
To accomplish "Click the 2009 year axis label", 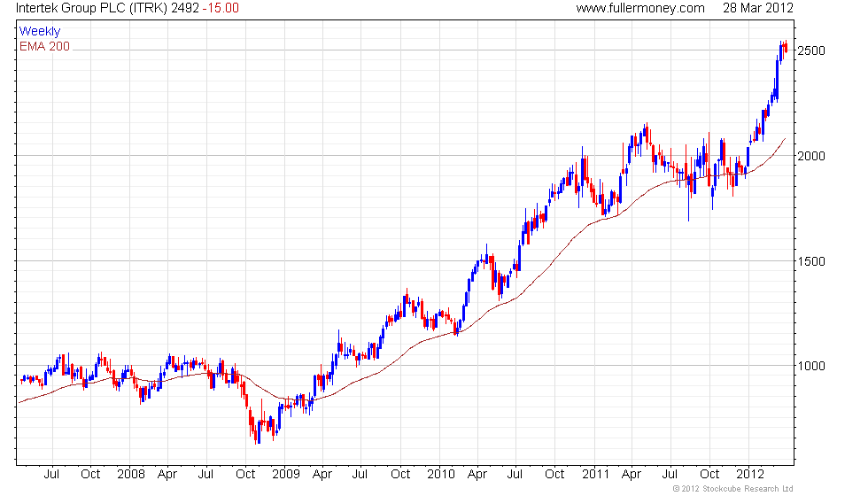I will click(x=286, y=475).
